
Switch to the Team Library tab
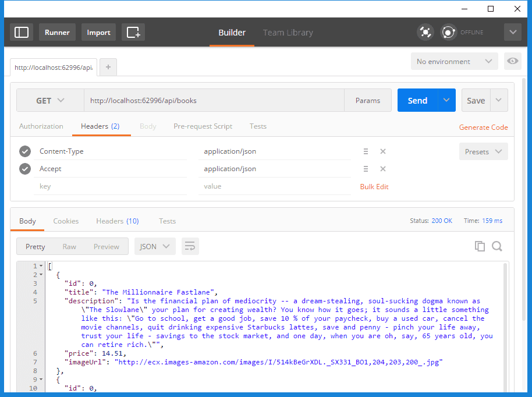[x=288, y=33]
